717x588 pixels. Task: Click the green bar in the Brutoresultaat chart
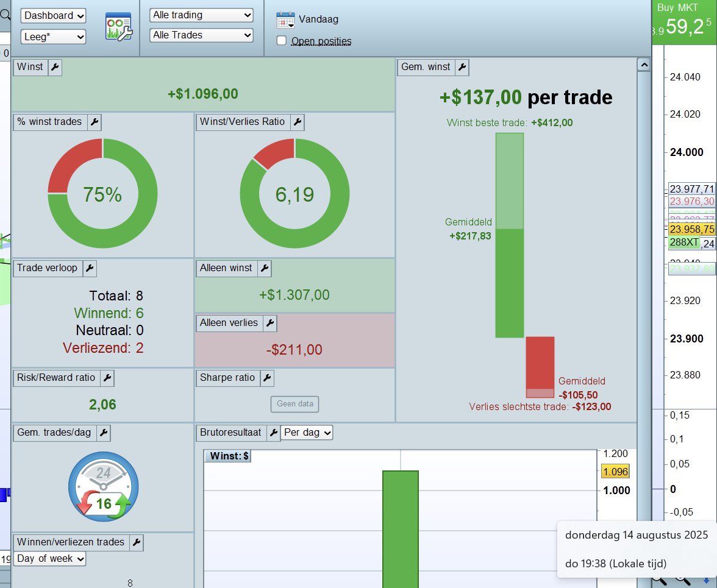coord(401,529)
